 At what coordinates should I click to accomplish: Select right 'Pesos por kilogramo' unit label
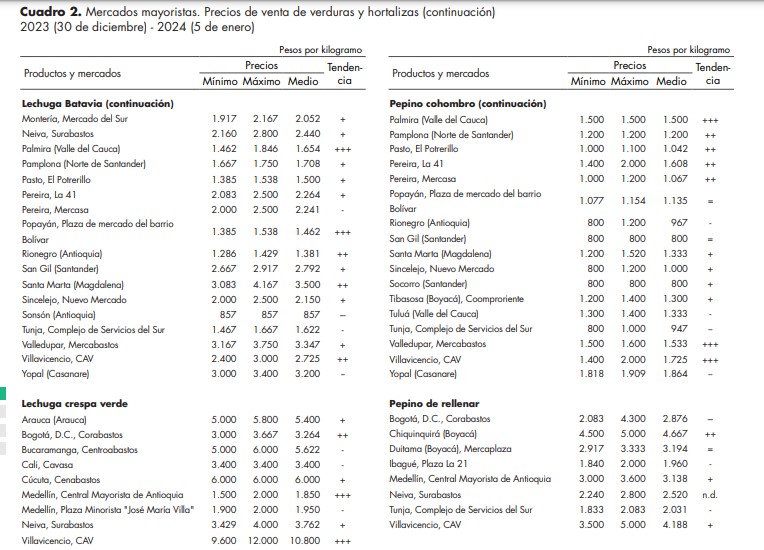coord(688,50)
